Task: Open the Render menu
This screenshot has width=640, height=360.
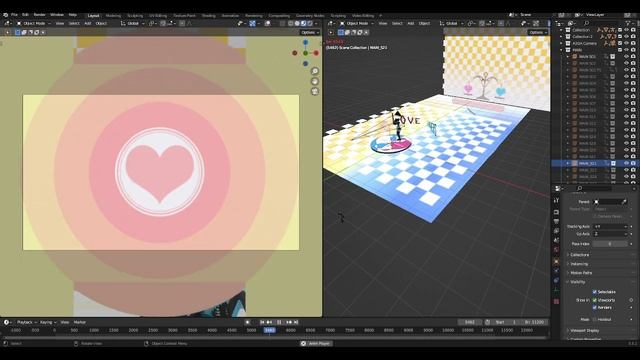Action: [x=40, y=15]
